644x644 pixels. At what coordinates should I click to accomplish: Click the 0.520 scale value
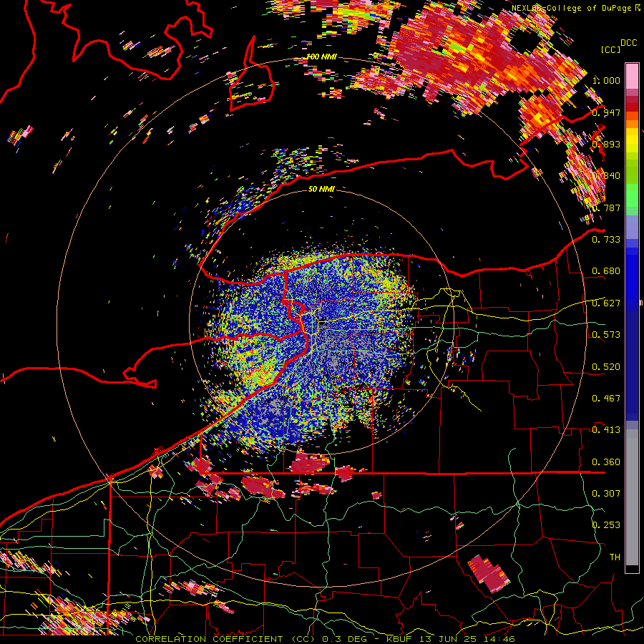click(x=606, y=367)
